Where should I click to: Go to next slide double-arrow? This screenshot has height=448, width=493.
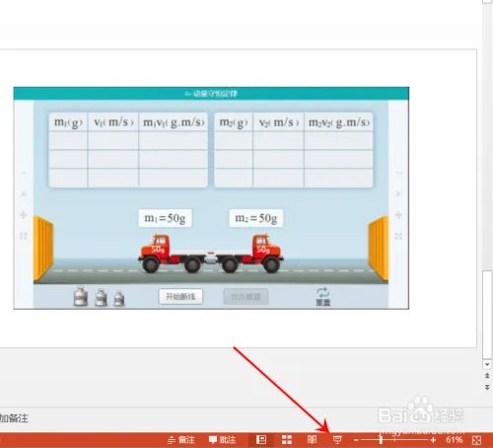click(487, 388)
